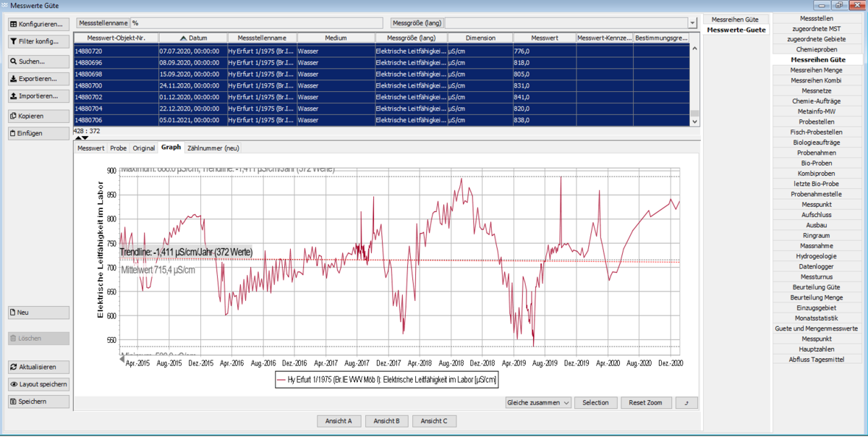
Task: Open Probenahmen in right panel
Action: [x=817, y=153]
